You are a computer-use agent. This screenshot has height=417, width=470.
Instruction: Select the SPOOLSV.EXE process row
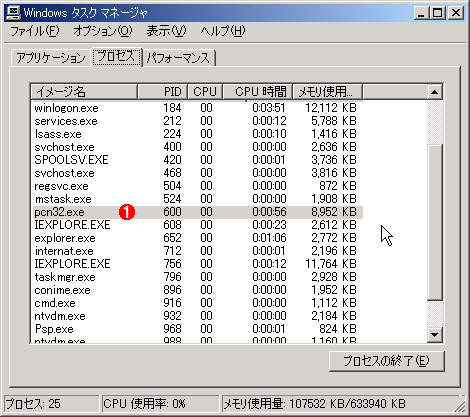197,160
